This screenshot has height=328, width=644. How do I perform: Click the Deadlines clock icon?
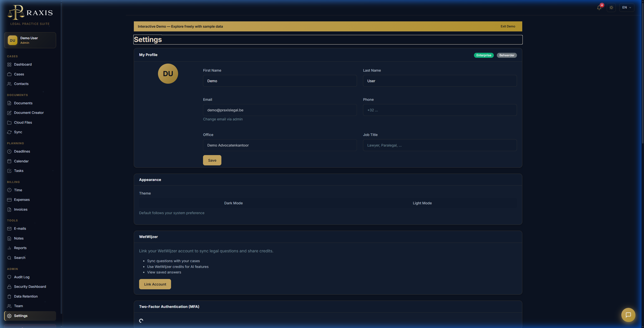pyautogui.click(x=9, y=152)
